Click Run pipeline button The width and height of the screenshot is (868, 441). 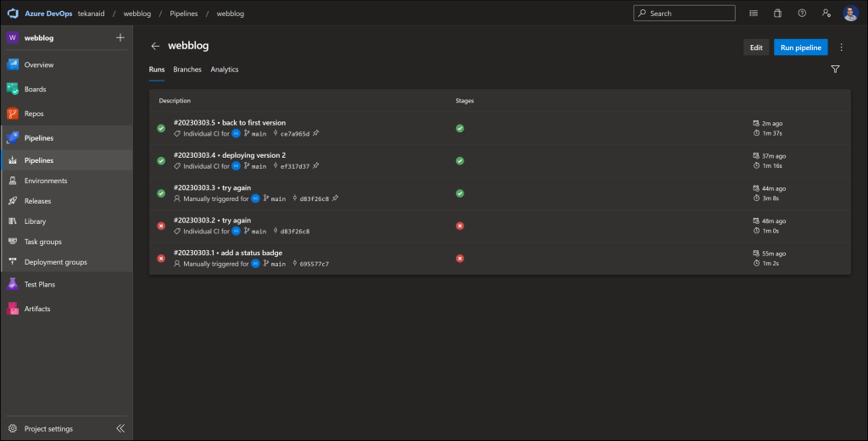800,47
